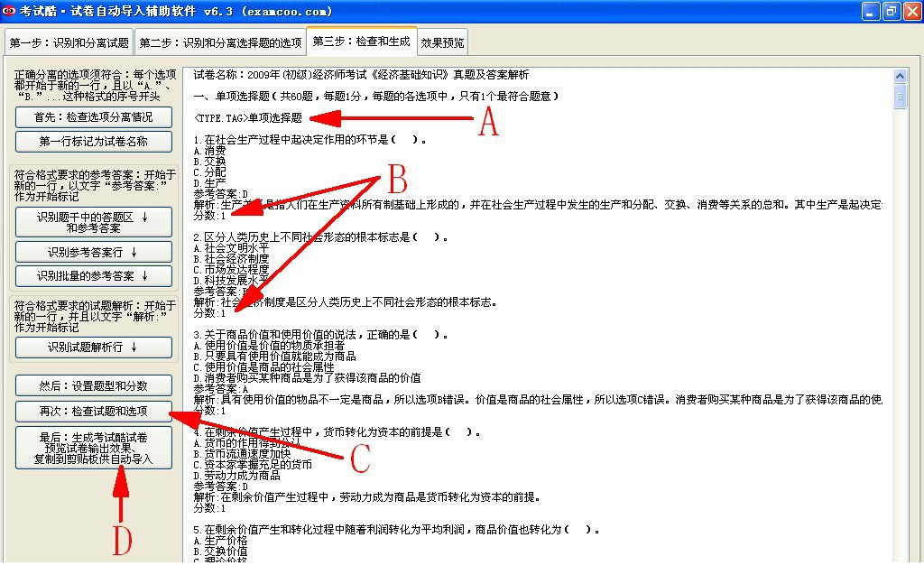Click option B.交换 under question 1
The height and width of the screenshot is (584, 924).
coord(209,162)
